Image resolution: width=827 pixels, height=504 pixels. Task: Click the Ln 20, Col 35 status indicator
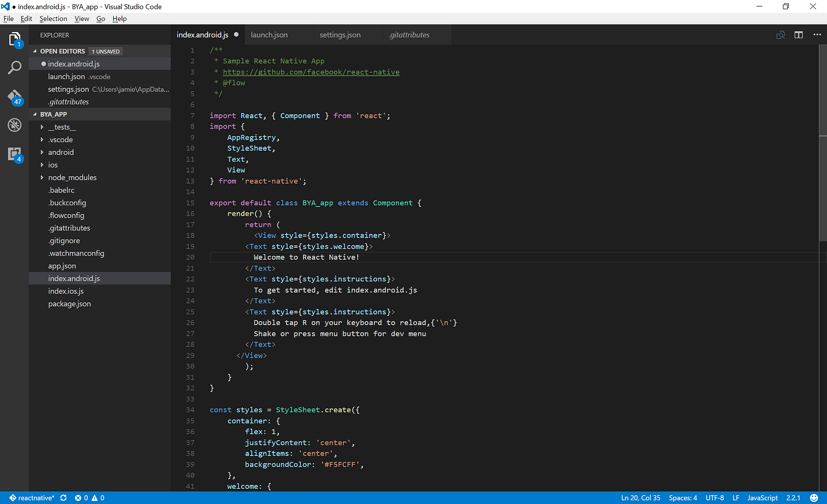pos(641,498)
